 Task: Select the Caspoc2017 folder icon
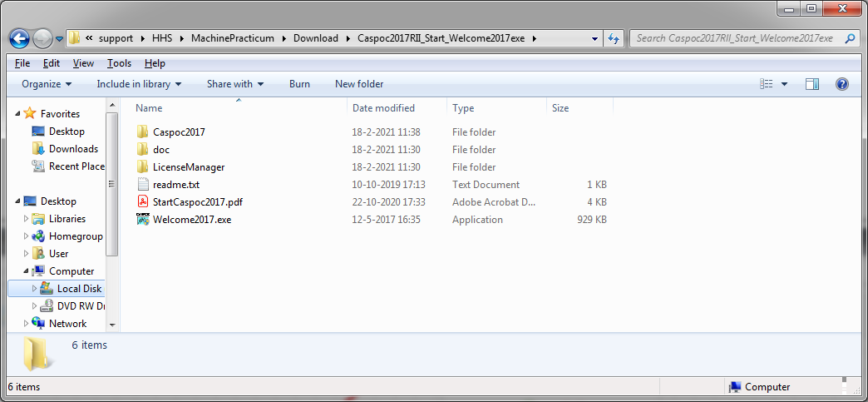(x=143, y=132)
